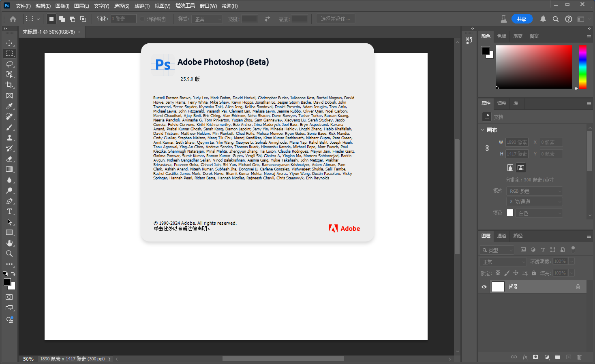Select the Pen tool
Viewport: 595px width, 364px height.
(x=9, y=201)
